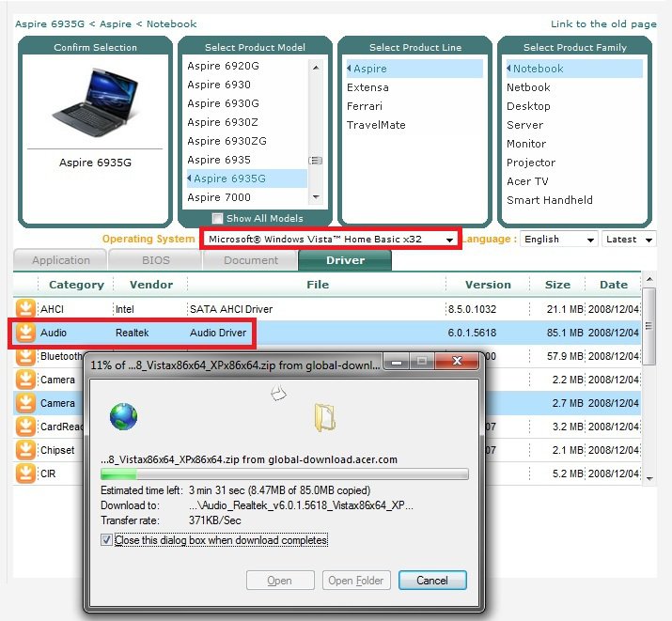Click download icon in Bluetooth row
Viewport: 672px width, 621px height.
click(25, 356)
